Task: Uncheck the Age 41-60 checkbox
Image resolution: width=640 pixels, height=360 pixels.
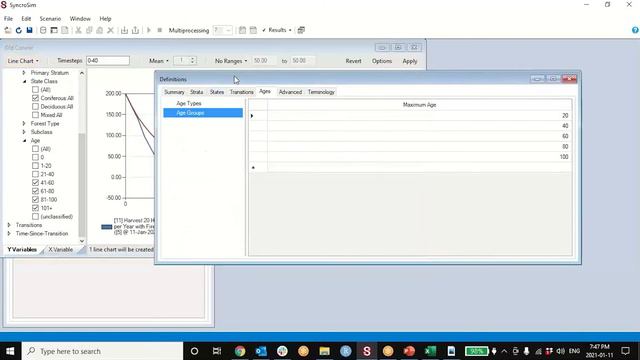Action: (x=36, y=183)
